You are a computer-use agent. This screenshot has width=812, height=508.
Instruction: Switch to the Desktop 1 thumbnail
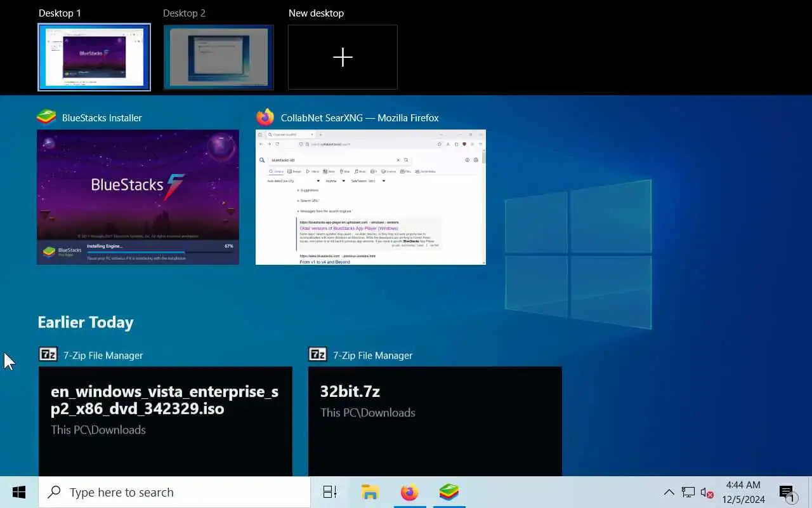point(94,57)
